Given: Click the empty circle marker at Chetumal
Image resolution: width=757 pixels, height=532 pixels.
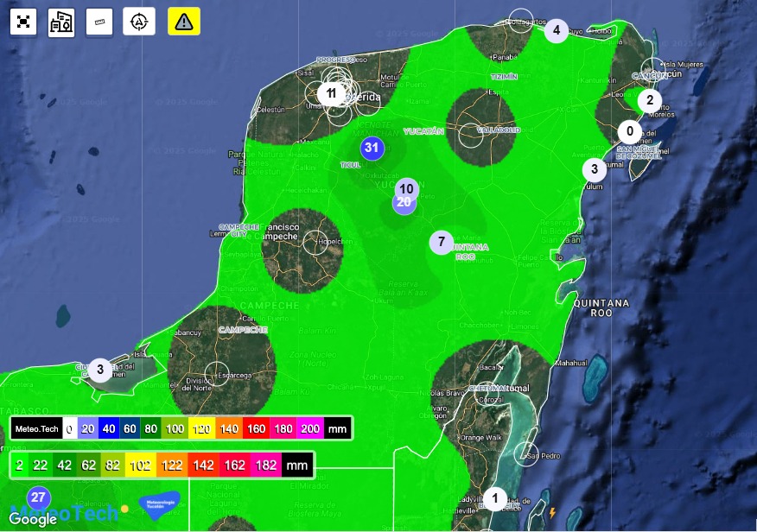Looking at the screenshot, I should (487, 393).
